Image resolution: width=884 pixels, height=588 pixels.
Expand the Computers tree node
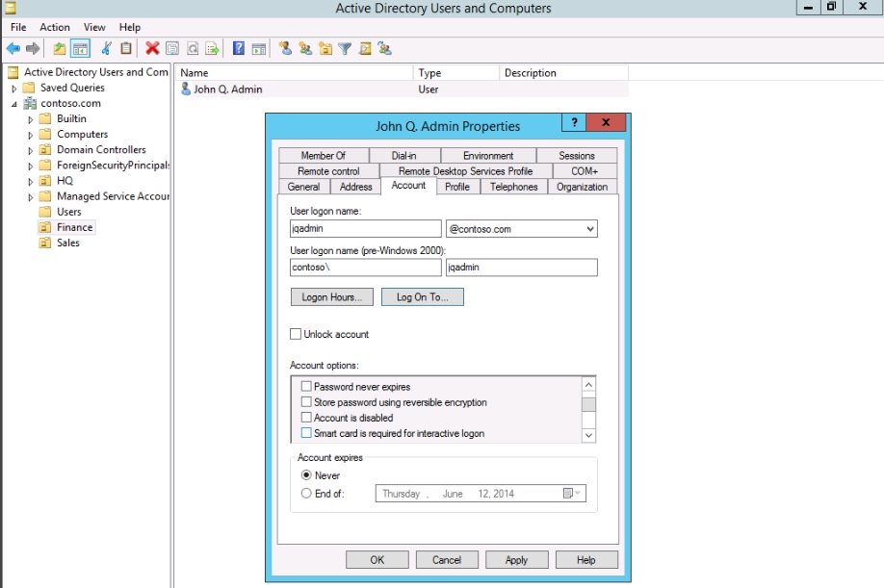tap(31, 135)
